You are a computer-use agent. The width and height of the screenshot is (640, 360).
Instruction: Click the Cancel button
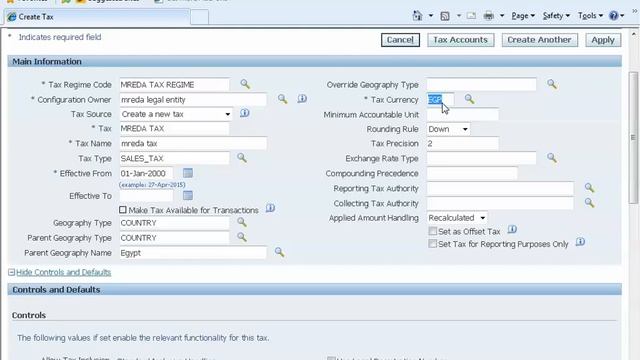coord(400,40)
